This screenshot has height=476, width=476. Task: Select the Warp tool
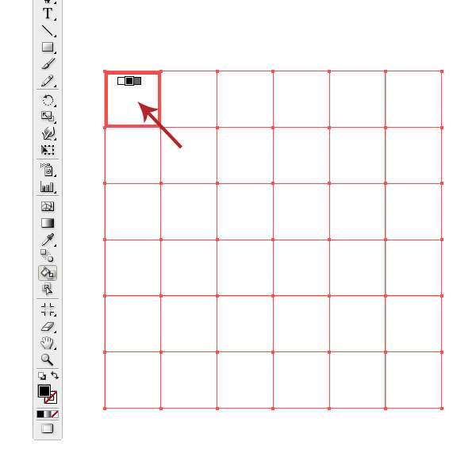coord(48,133)
